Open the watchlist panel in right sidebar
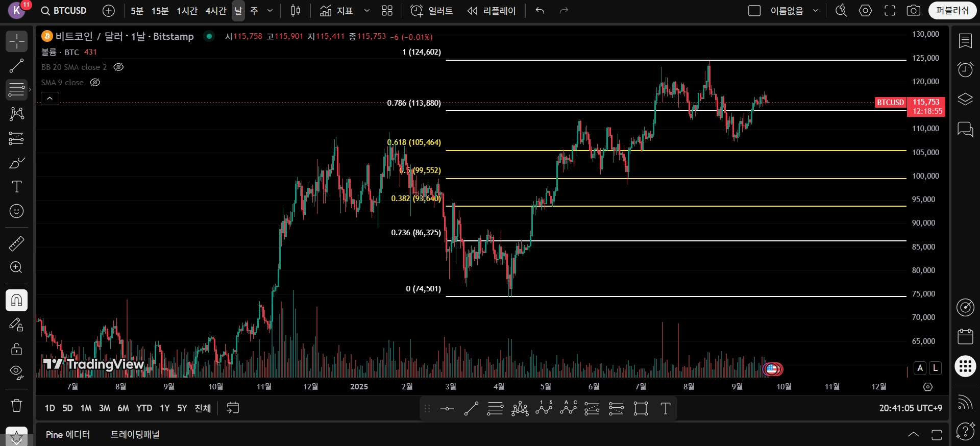 click(x=965, y=41)
